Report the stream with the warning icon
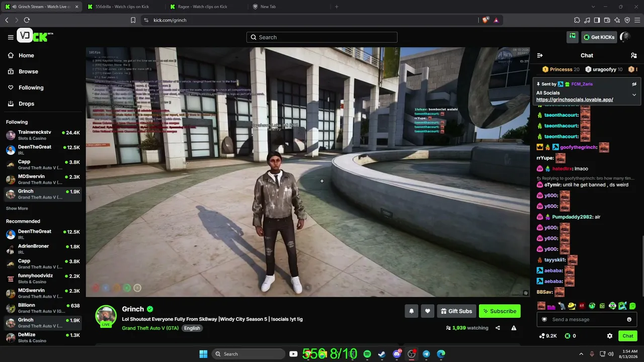 click(x=514, y=328)
